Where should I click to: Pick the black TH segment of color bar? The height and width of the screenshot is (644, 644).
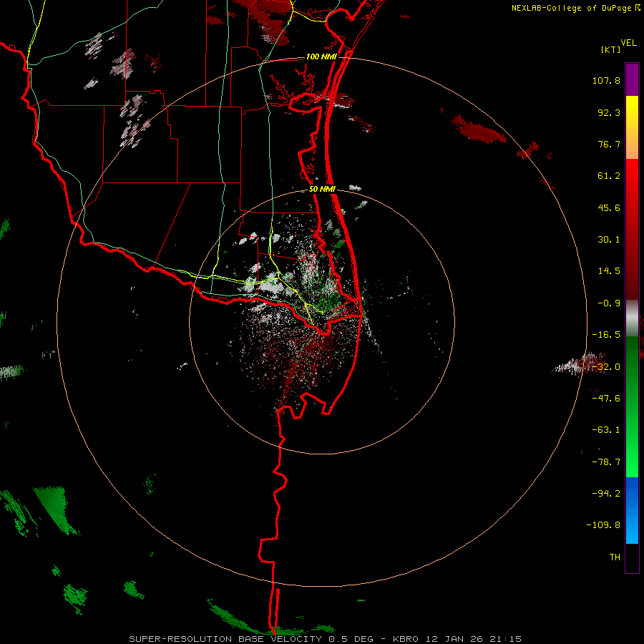632,557
